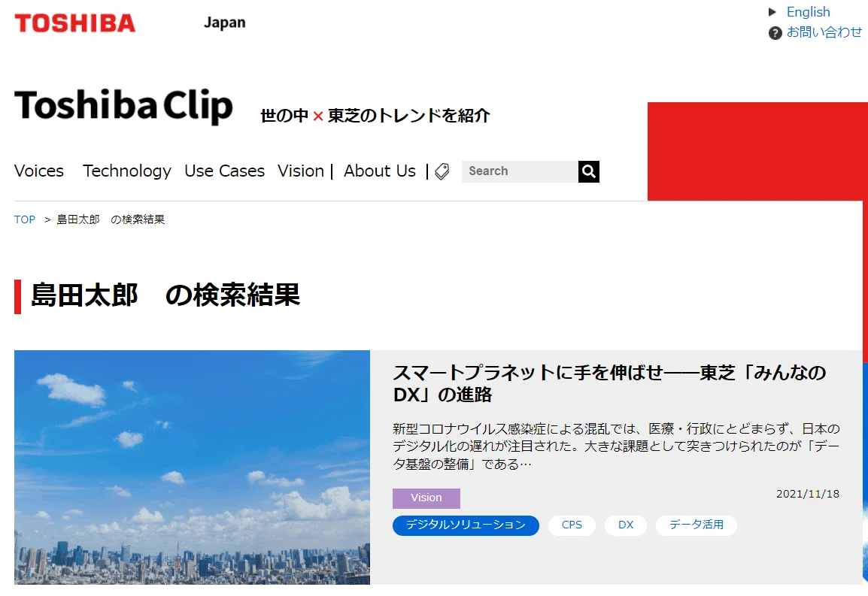Screen dimensions: 868x596
Task: Open the Voices menu item
Action: point(39,171)
